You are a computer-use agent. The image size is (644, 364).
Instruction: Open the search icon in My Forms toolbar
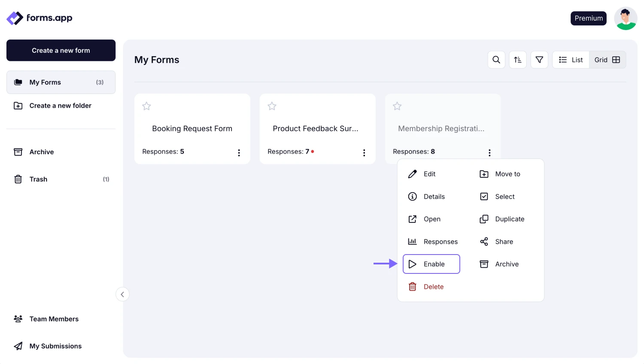pyautogui.click(x=496, y=60)
